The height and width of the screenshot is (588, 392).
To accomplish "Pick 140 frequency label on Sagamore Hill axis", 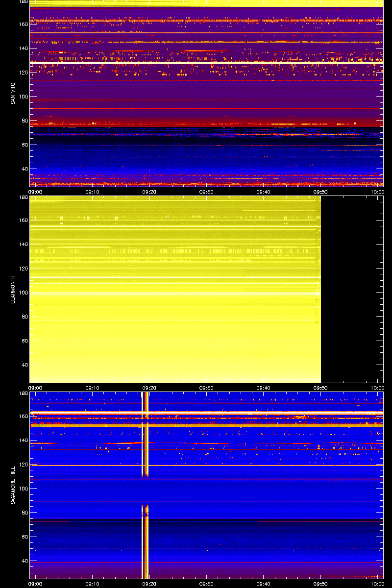I will [x=23, y=441].
